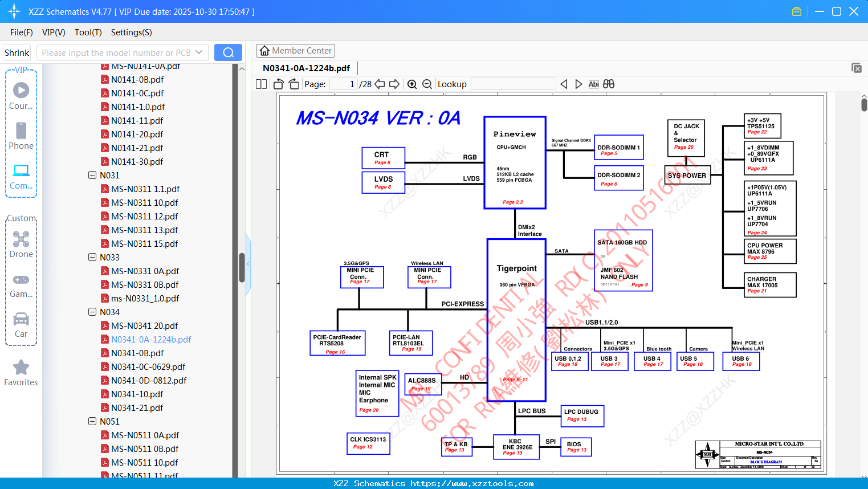This screenshot has height=489, width=868.
Task: Open N0141-30.pdf in file tree
Action: pyautogui.click(x=137, y=161)
